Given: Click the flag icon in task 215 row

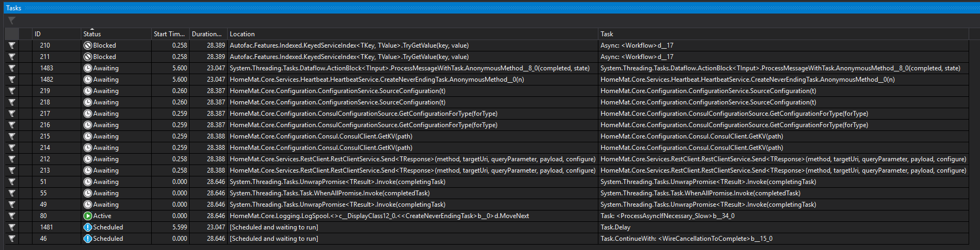Looking at the screenshot, I should (x=12, y=136).
